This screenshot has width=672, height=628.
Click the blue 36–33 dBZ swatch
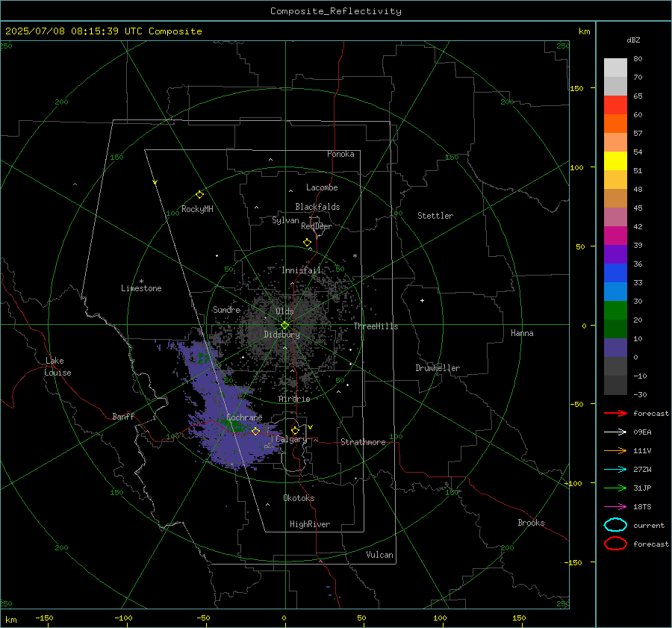click(x=615, y=273)
